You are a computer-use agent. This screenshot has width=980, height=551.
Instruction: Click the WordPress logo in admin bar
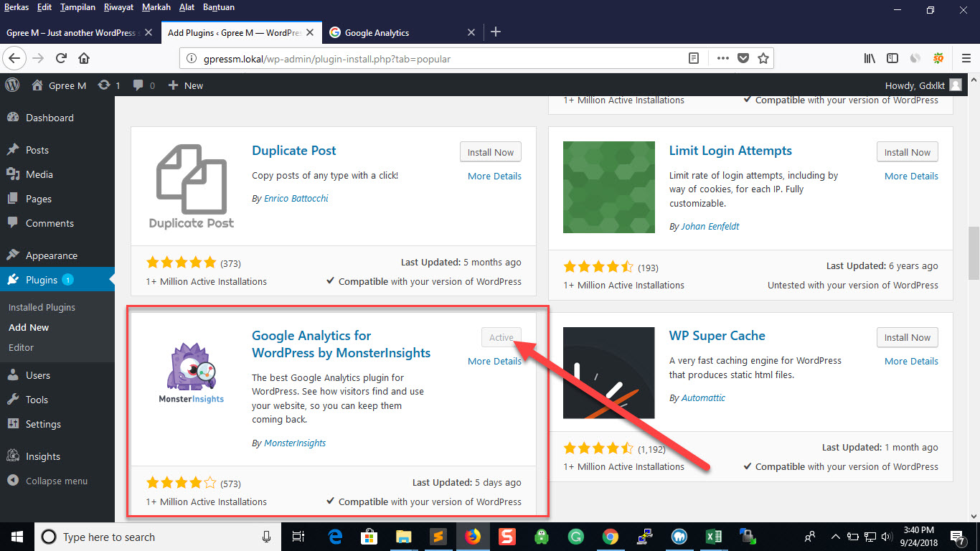click(x=12, y=85)
